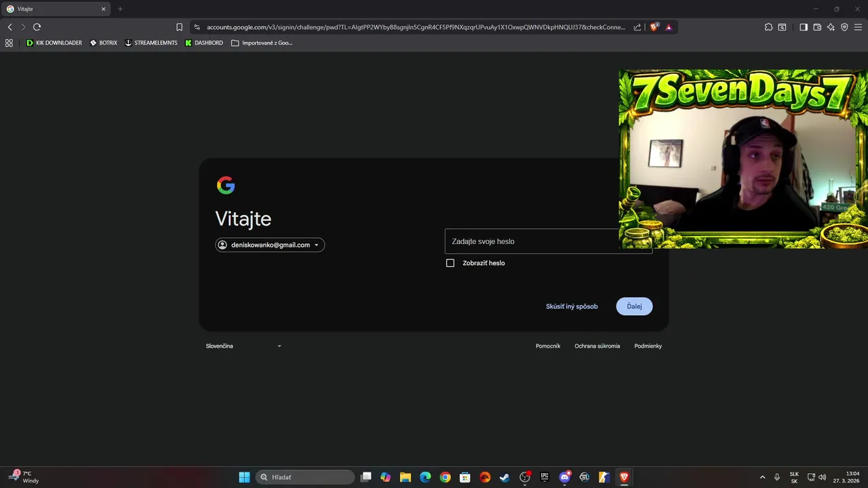Open the Brave Shields lion icon
Screen dimensions: 868x488
(x=654, y=27)
